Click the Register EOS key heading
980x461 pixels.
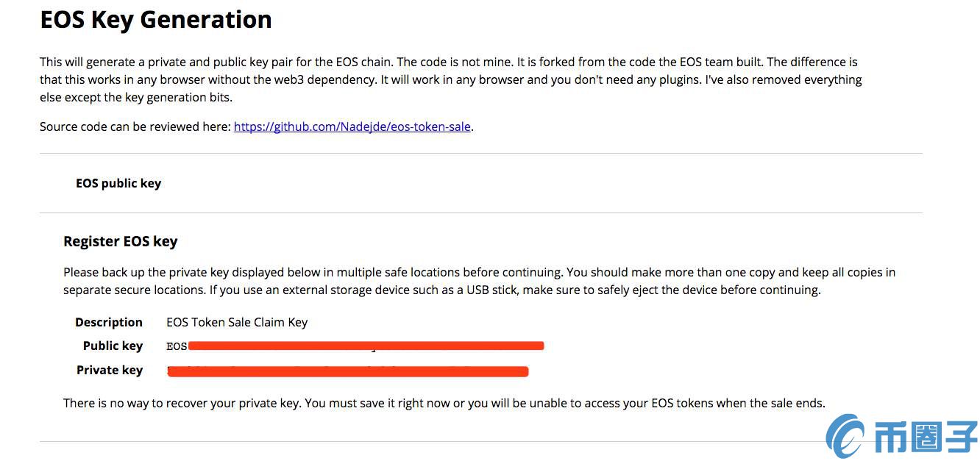coord(121,241)
